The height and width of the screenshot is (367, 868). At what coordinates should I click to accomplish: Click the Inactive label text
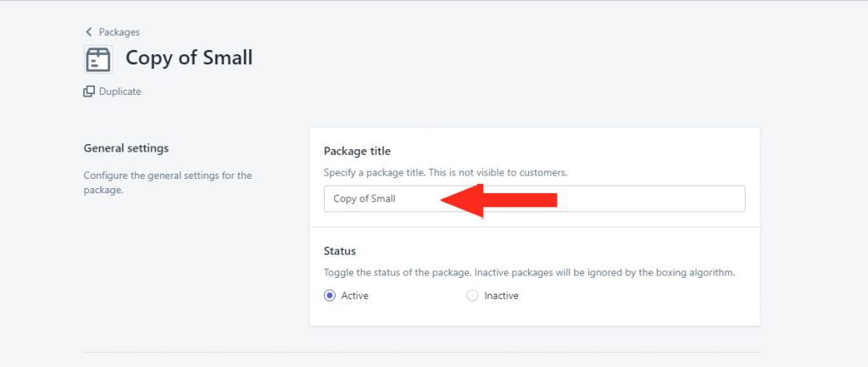(x=502, y=296)
